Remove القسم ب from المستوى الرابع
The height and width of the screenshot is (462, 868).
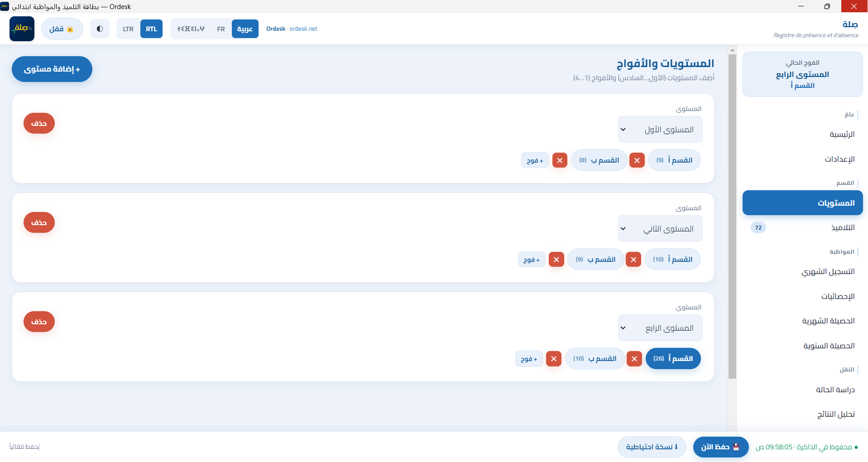tap(554, 359)
